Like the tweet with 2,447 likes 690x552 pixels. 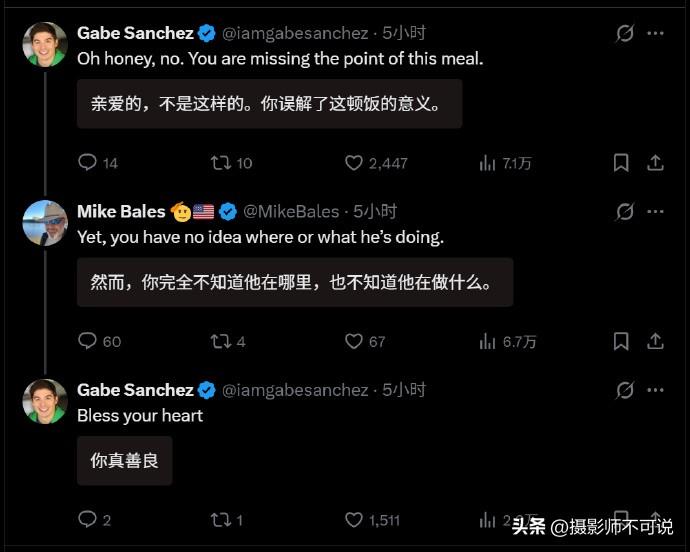tap(353, 163)
